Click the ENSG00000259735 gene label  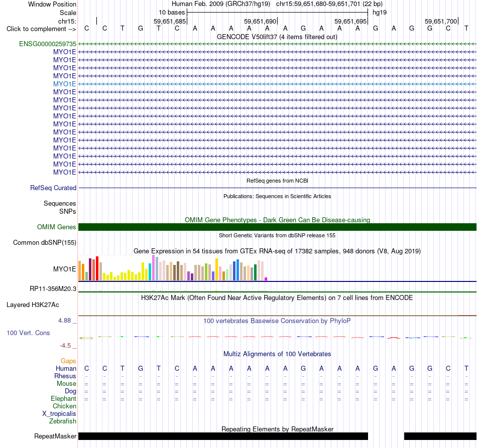point(48,44)
